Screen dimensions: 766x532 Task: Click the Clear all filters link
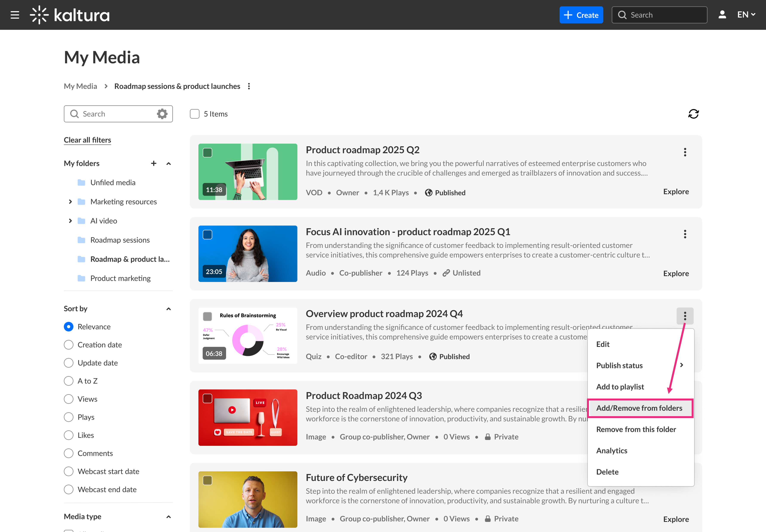point(87,140)
